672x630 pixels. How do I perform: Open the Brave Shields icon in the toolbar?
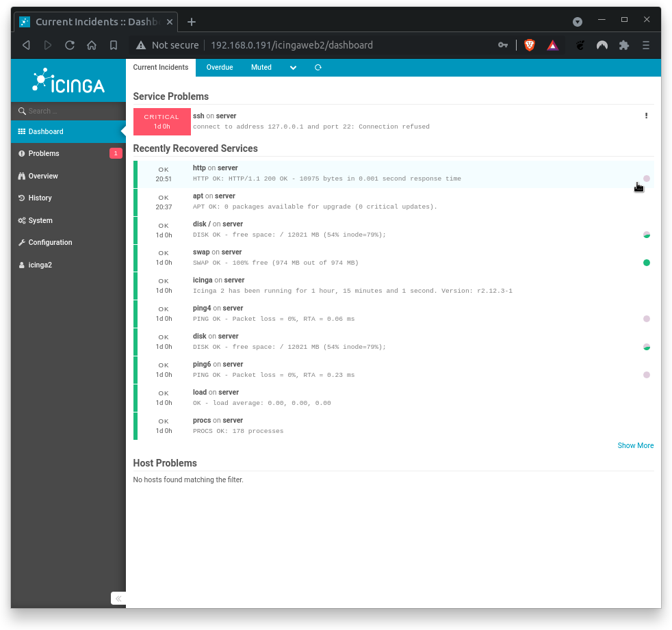[x=529, y=45]
